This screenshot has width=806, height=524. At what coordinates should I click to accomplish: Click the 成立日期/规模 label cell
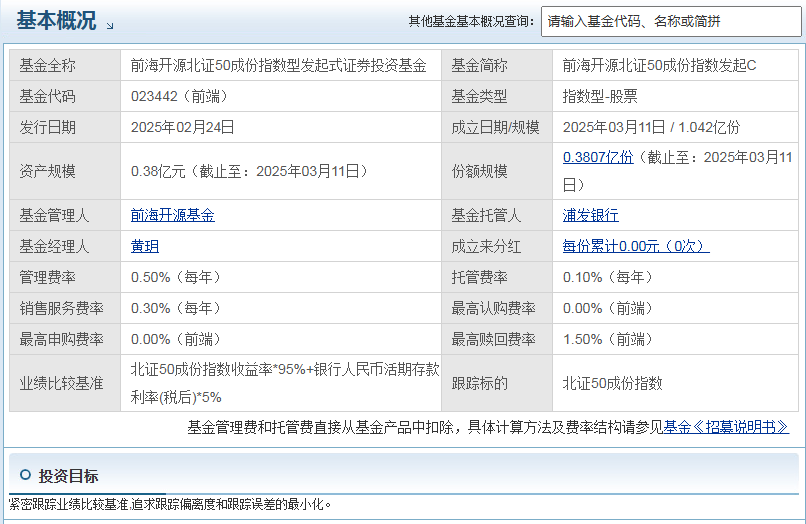click(497, 127)
